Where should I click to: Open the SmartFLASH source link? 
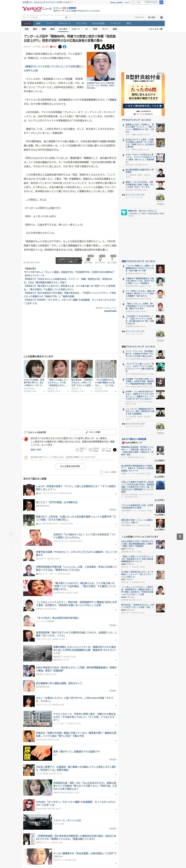click(x=110, y=311)
